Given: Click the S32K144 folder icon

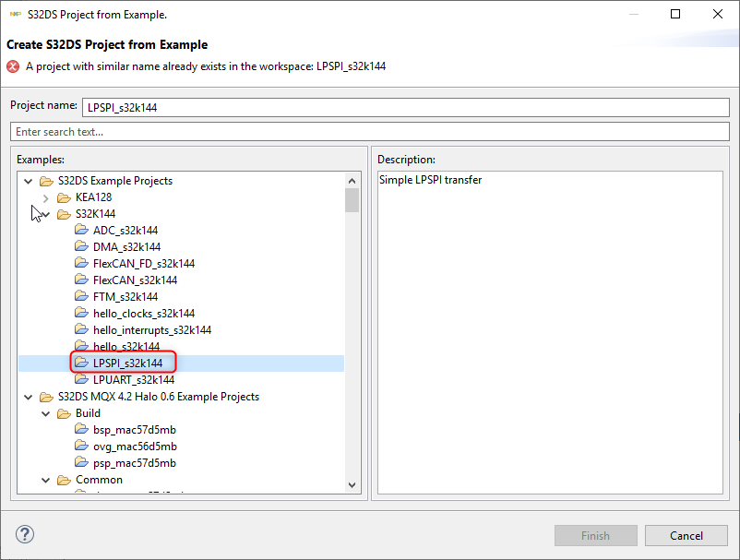Looking at the screenshot, I should pos(65,214).
